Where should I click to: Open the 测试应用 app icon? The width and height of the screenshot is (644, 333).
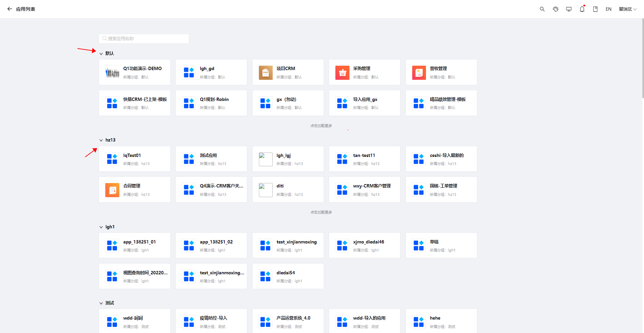pos(189,159)
